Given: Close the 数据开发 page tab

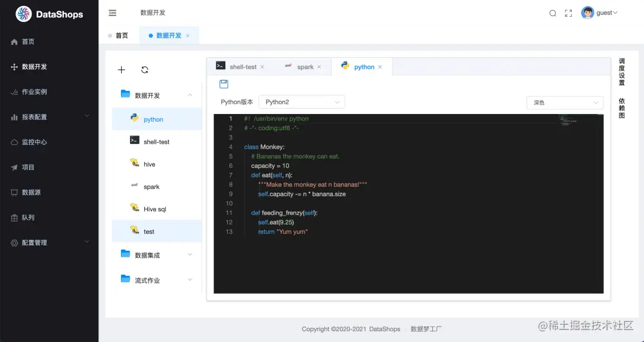Looking at the screenshot, I should 188,36.
